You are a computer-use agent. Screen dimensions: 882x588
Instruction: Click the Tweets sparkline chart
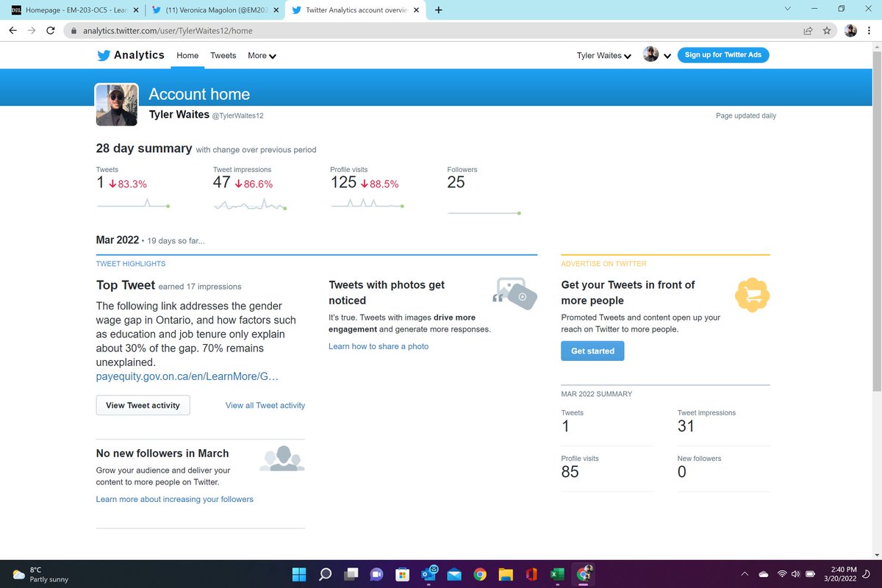pos(133,204)
